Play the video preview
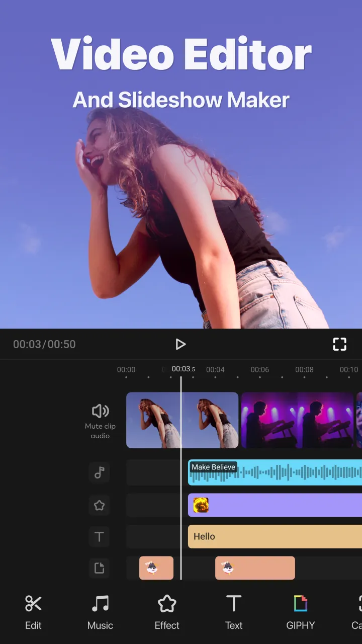The height and width of the screenshot is (644, 362). [x=180, y=344]
